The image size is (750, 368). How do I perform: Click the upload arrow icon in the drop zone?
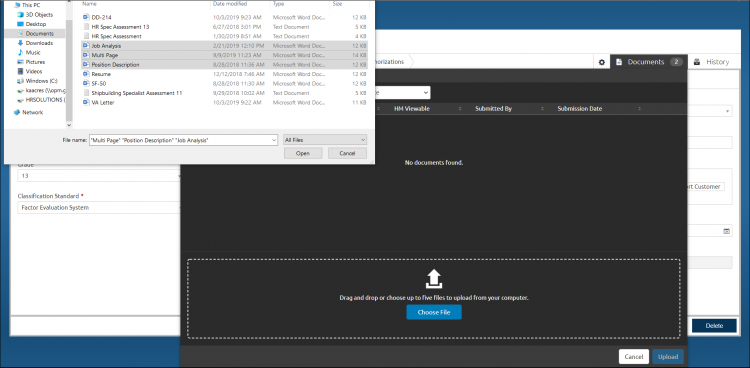(x=434, y=279)
